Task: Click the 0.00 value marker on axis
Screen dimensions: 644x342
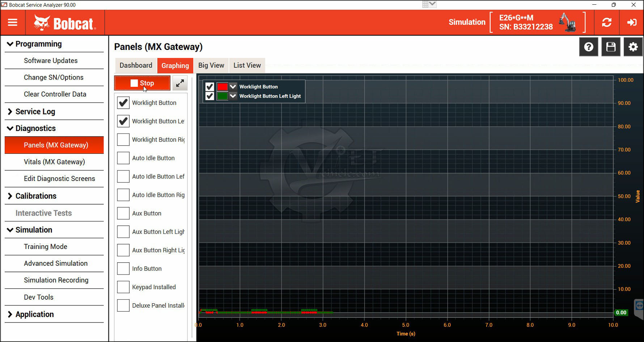Action: pos(621,313)
